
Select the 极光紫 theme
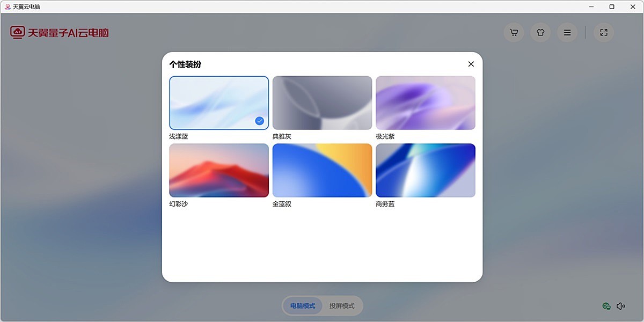point(425,103)
